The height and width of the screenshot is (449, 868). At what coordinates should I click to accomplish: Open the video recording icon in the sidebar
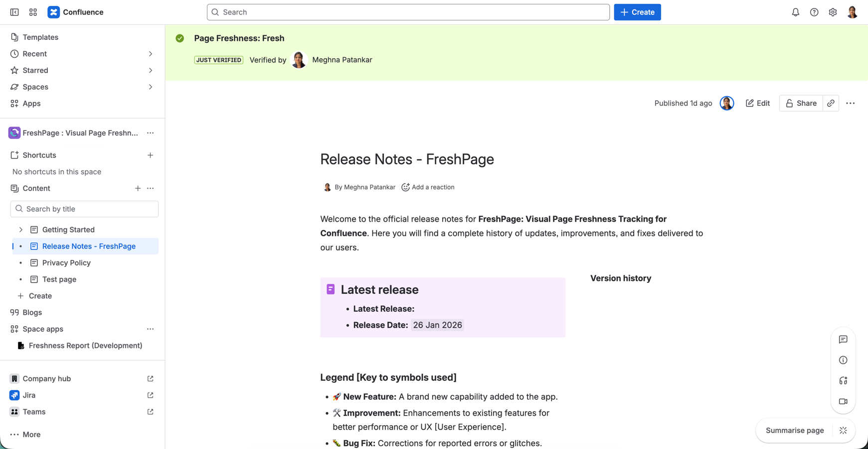pyautogui.click(x=843, y=401)
